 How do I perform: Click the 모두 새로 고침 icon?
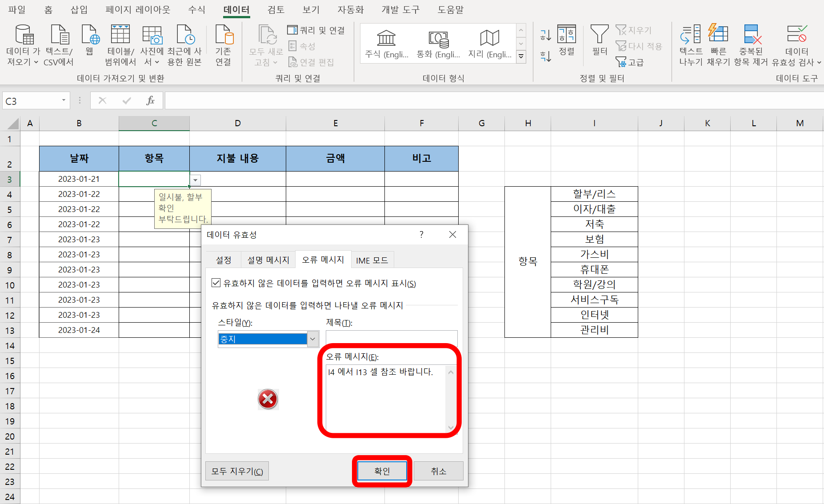267,35
